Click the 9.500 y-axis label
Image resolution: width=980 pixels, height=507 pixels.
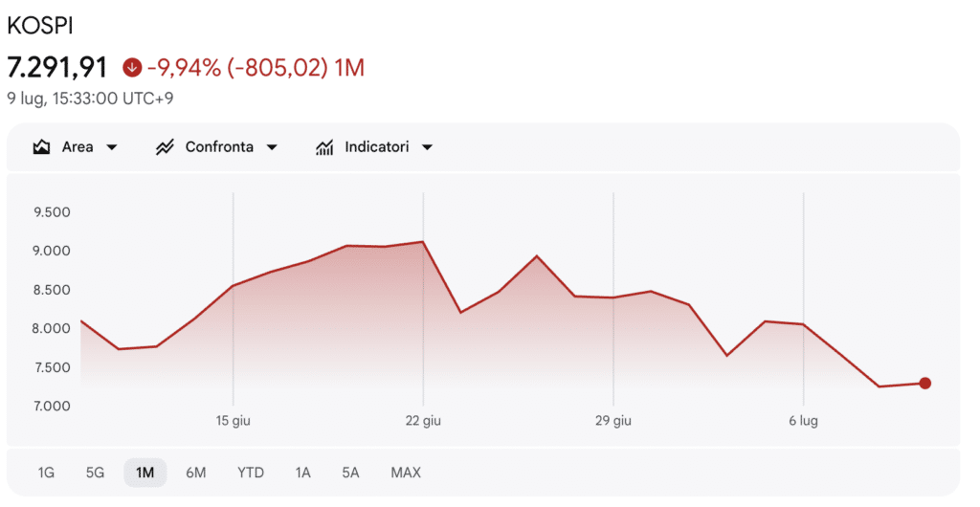click(x=52, y=212)
